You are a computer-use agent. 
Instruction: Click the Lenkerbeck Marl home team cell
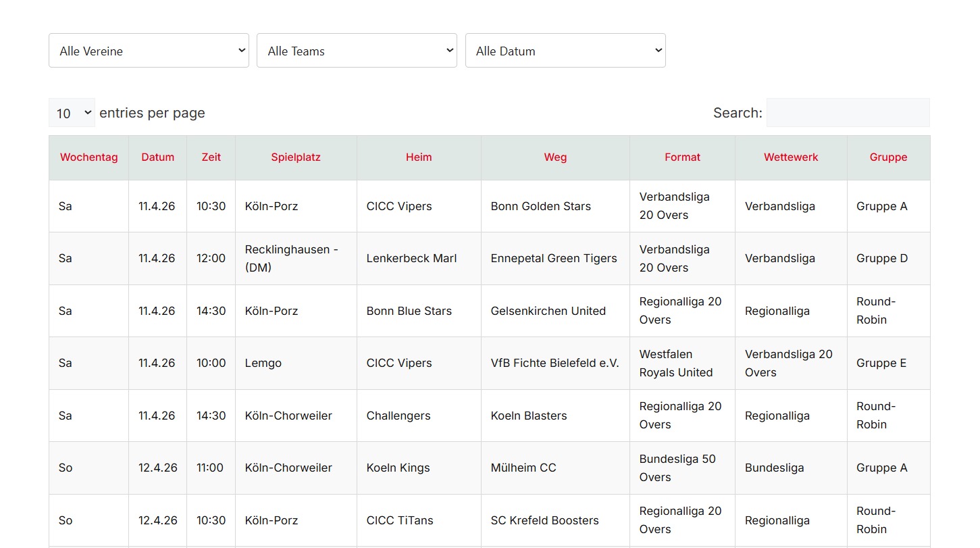[x=411, y=258]
